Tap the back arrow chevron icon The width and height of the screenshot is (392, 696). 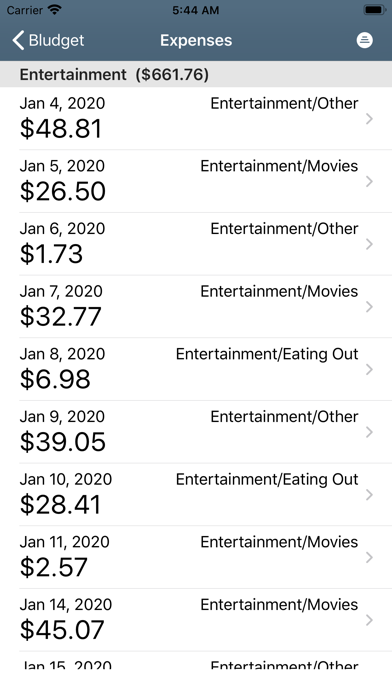pyautogui.click(x=18, y=40)
